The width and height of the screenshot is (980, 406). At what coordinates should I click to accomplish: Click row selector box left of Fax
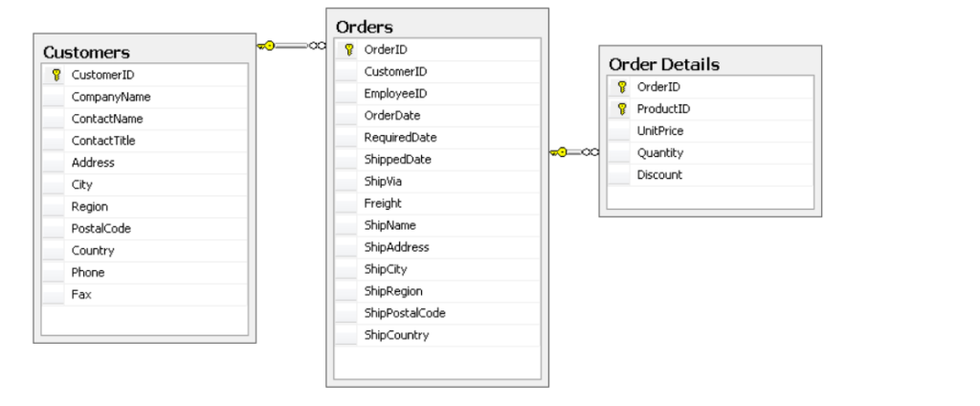tap(54, 294)
